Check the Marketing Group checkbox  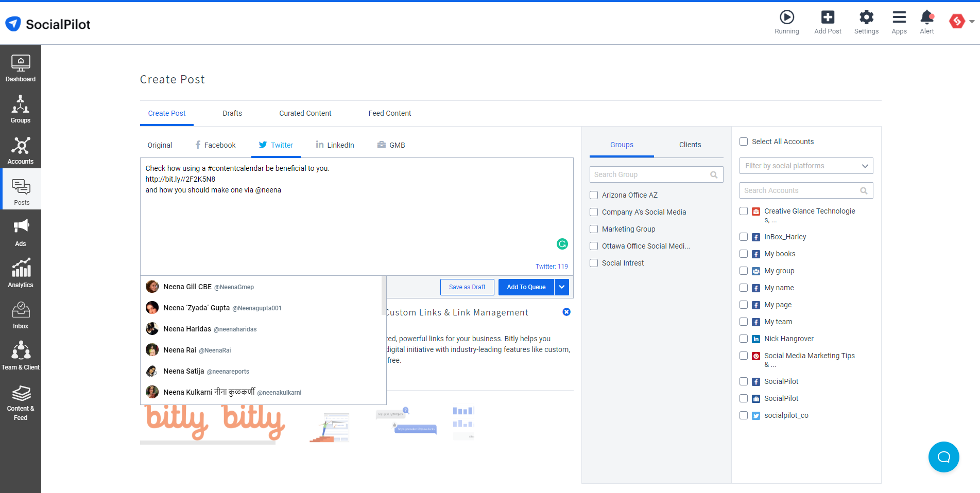point(593,228)
